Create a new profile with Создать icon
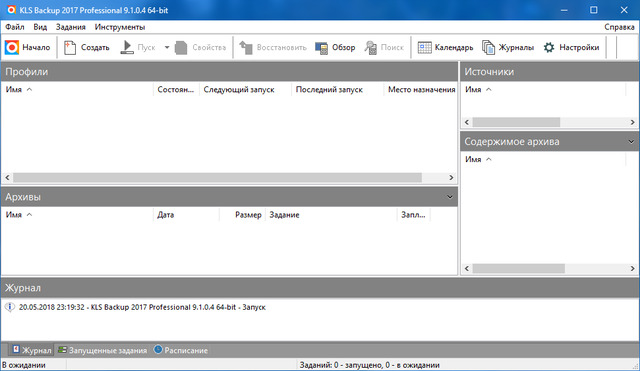 tap(70, 47)
